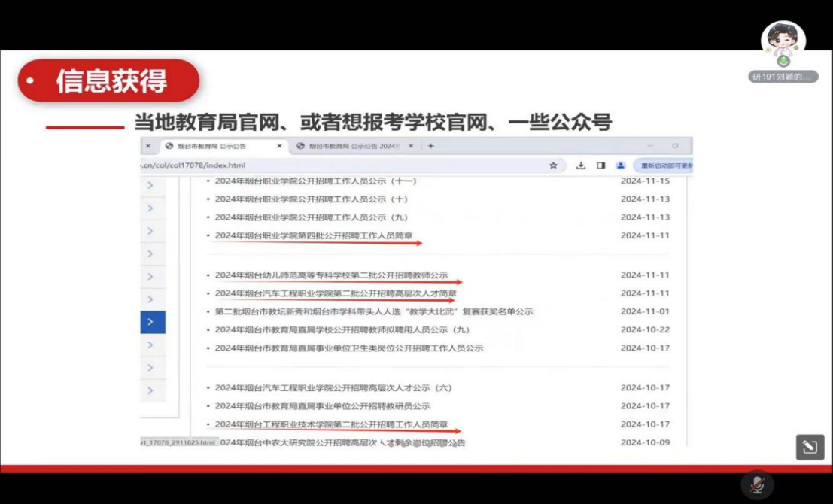Close the first 烟台市教育局 公示公告 tab
This screenshot has height=504, width=833.
(279, 146)
